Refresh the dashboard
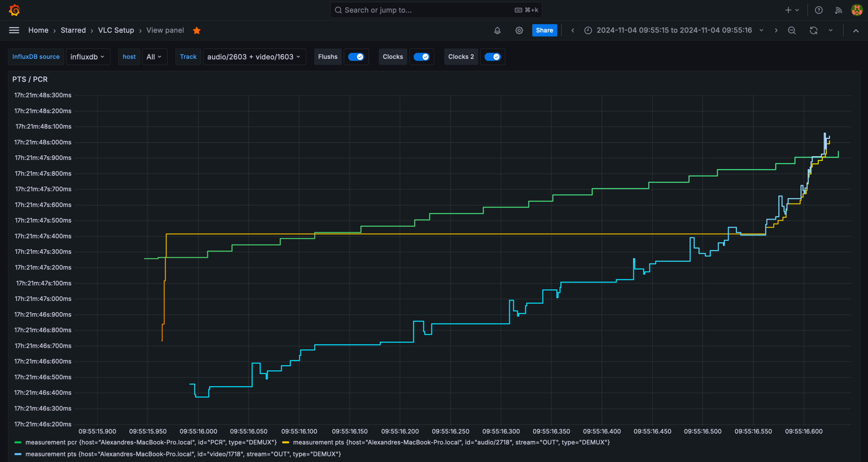 point(813,31)
